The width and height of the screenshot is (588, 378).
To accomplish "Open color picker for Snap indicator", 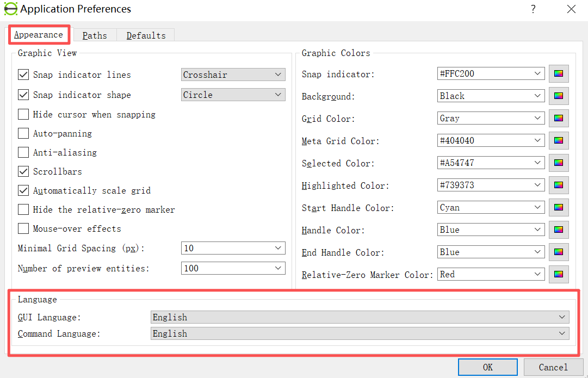I will coord(559,74).
